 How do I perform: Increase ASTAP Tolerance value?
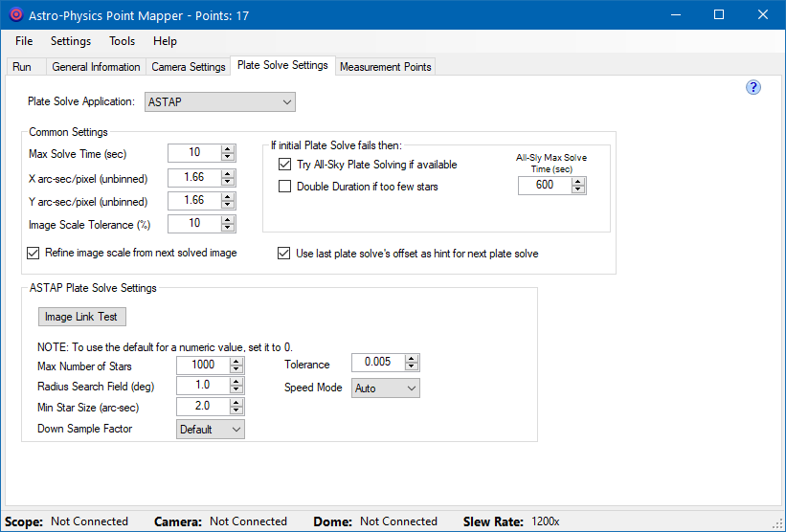(411, 359)
